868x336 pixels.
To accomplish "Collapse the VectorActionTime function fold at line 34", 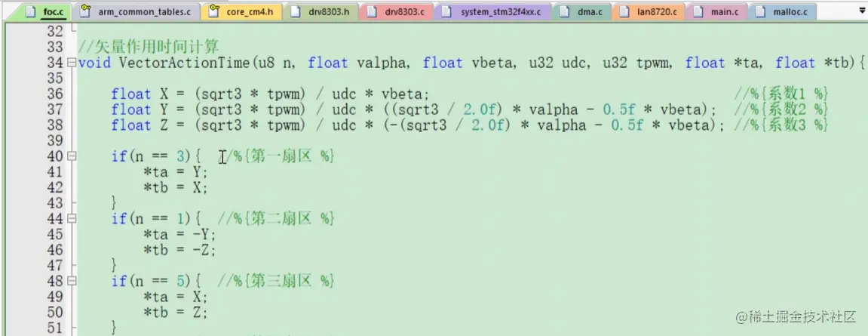I will coord(72,63).
